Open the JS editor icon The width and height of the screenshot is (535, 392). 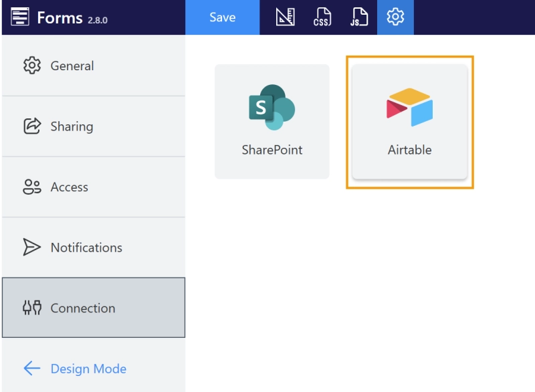click(358, 17)
